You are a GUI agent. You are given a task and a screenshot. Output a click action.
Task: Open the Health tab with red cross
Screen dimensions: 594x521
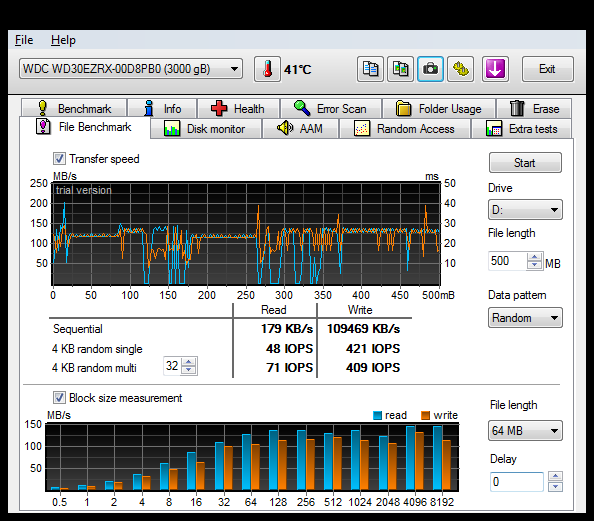pyautogui.click(x=239, y=109)
